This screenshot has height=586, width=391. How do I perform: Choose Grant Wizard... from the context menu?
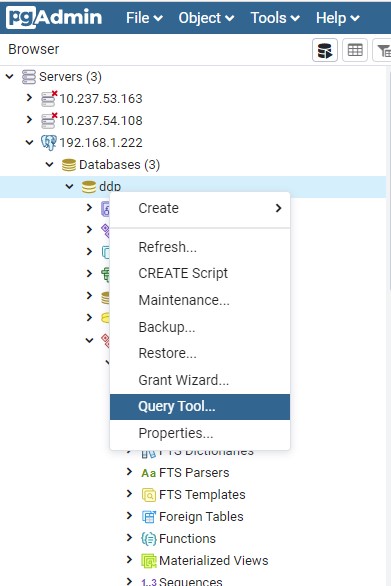click(200, 380)
